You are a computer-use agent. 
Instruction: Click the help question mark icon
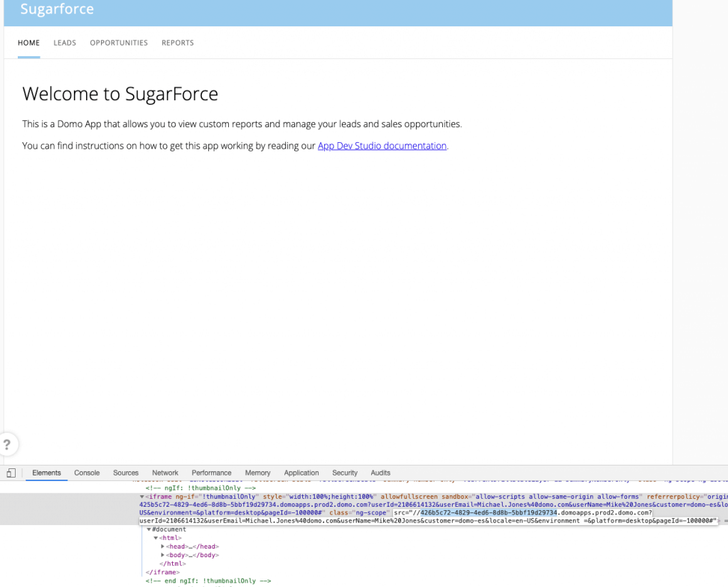[x=7, y=445]
